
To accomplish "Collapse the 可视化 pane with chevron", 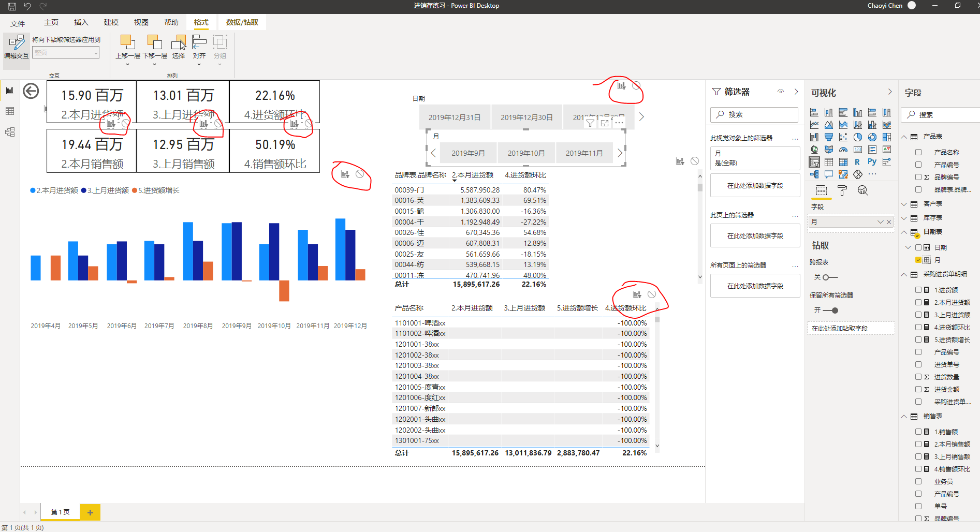I will pos(890,92).
